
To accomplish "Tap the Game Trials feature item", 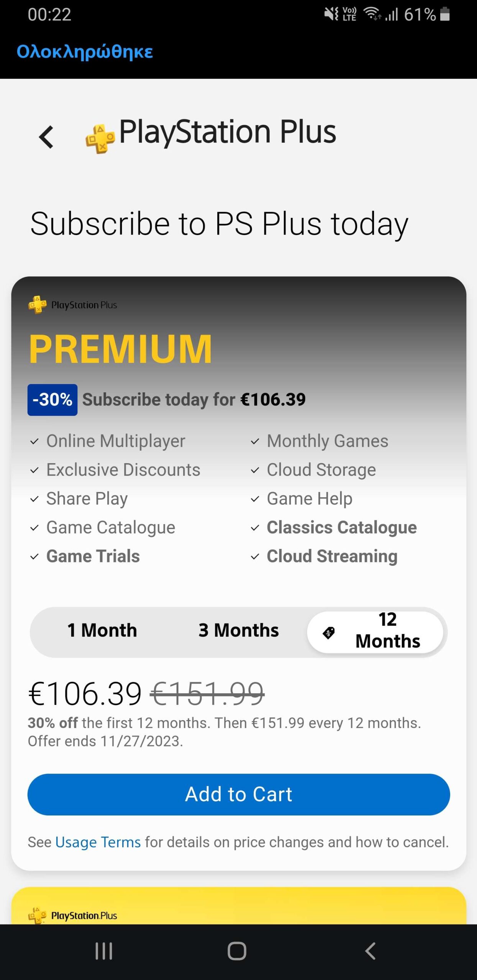I will click(93, 556).
